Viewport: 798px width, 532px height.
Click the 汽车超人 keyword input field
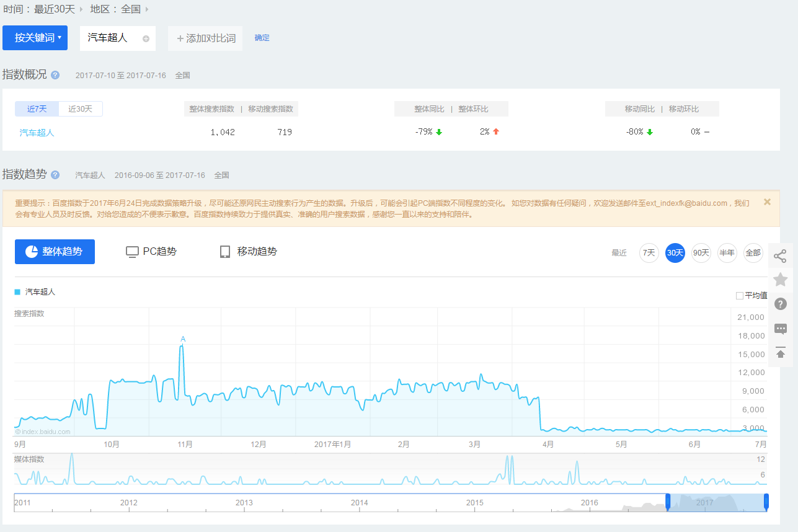point(118,38)
